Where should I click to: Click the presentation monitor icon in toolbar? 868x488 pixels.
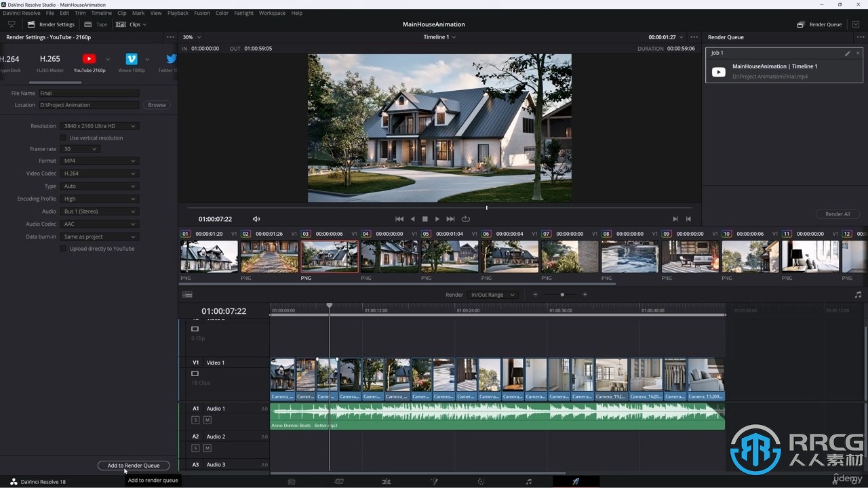(x=12, y=24)
